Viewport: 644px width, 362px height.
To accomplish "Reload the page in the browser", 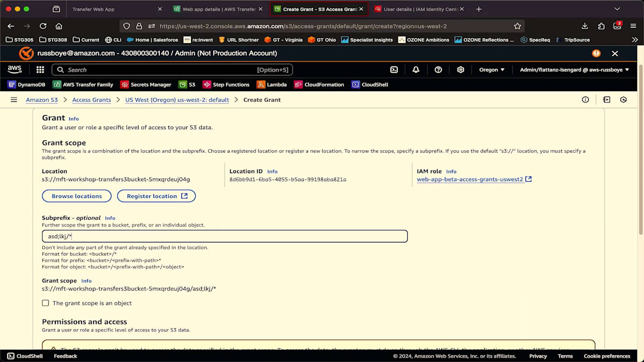I will 43,26.
